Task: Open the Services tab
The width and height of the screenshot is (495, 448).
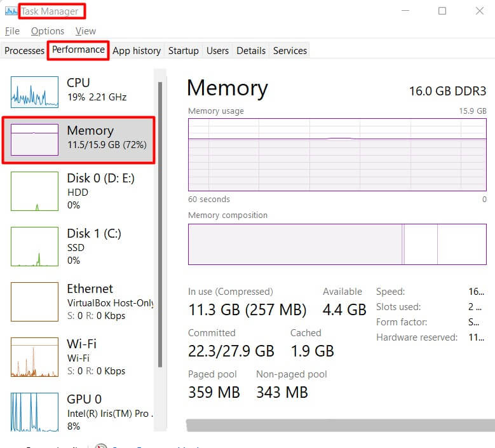Action: tap(290, 50)
